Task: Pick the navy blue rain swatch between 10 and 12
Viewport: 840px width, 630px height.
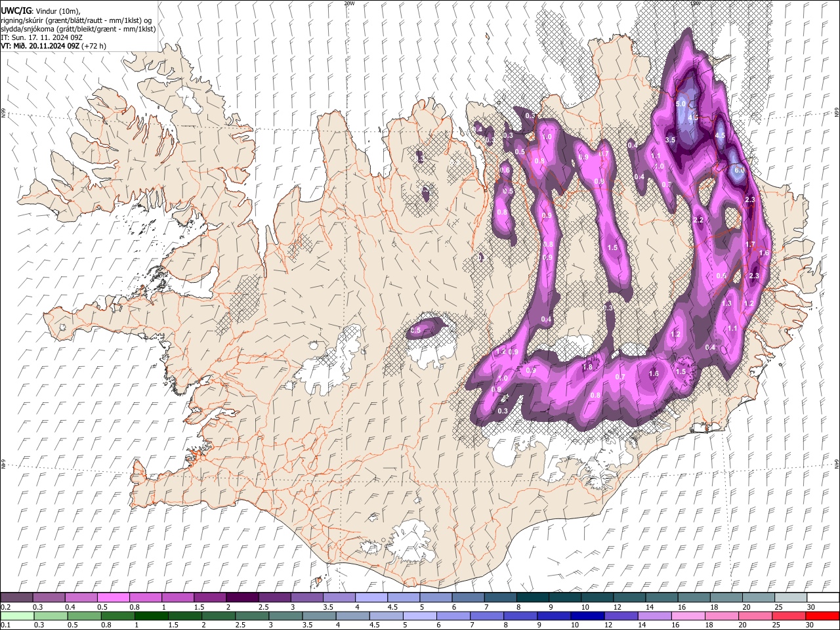Action: [x=587, y=616]
